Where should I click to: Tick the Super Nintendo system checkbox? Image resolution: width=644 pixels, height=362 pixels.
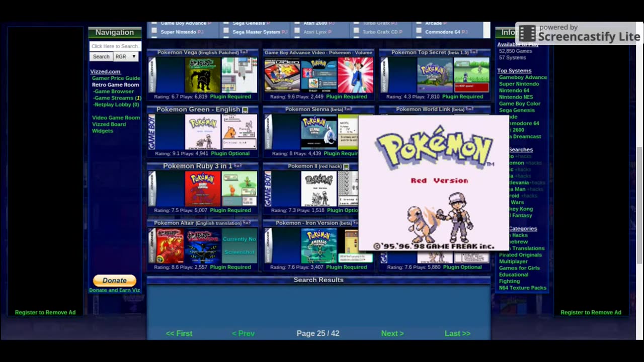point(154,31)
